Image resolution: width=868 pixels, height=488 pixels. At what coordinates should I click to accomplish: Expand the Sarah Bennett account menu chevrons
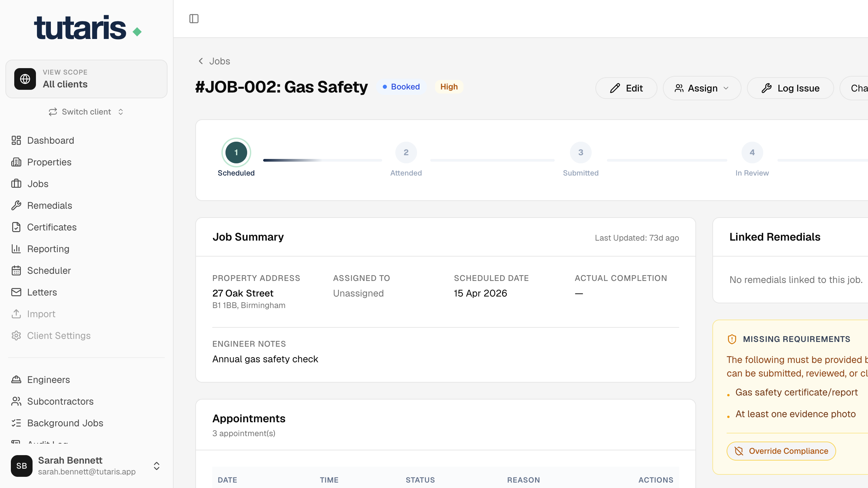tap(156, 466)
